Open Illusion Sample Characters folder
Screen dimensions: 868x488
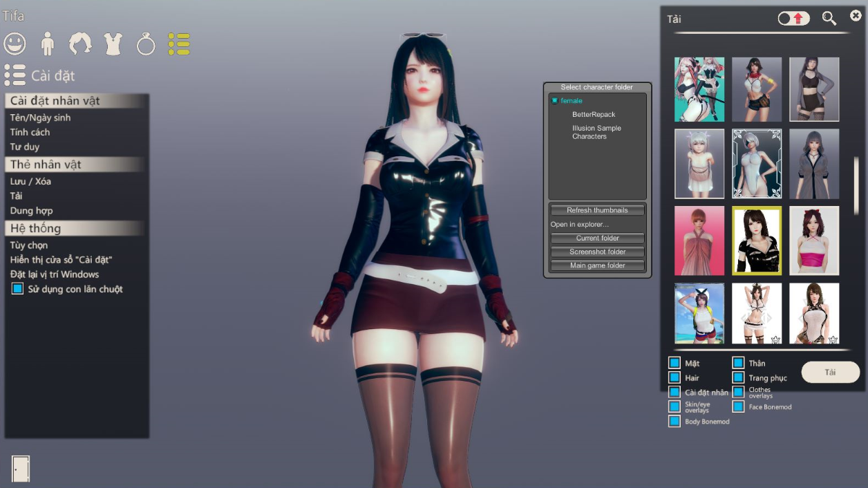pos(596,132)
